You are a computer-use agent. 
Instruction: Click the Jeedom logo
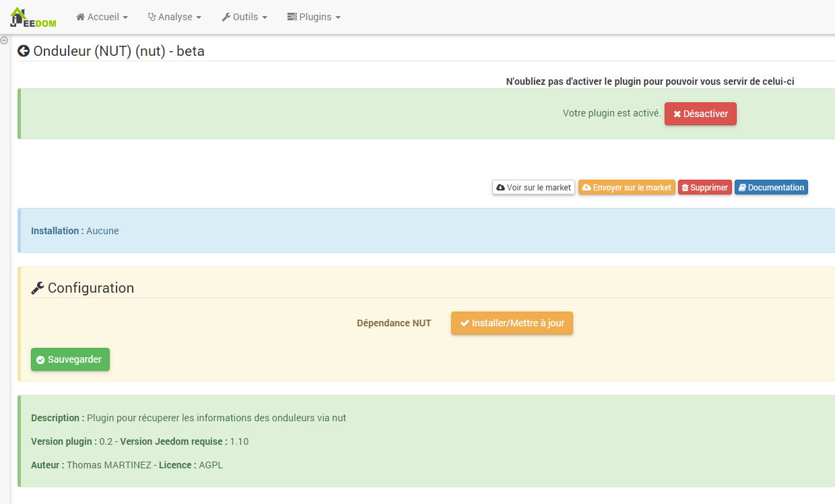tap(33, 17)
